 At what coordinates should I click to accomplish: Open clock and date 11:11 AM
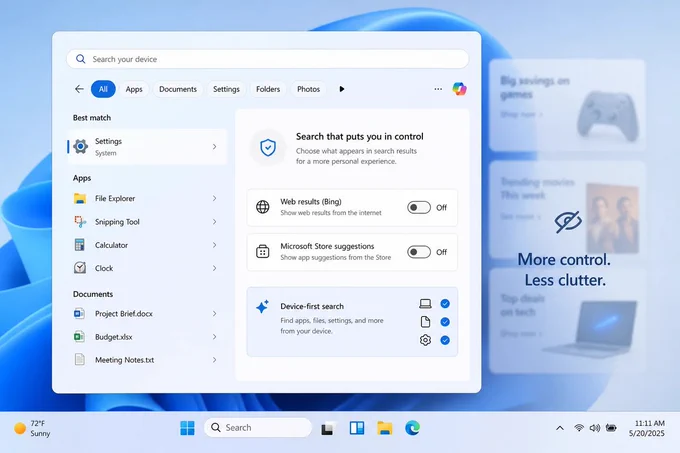click(649, 428)
